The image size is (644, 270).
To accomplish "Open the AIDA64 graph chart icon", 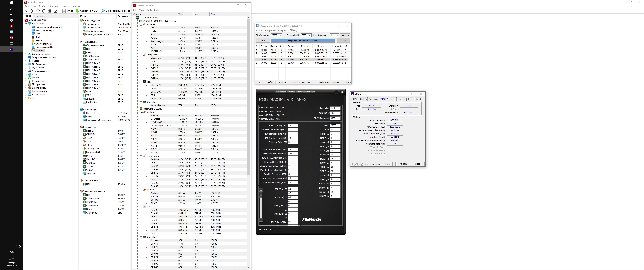I will [55, 11].
